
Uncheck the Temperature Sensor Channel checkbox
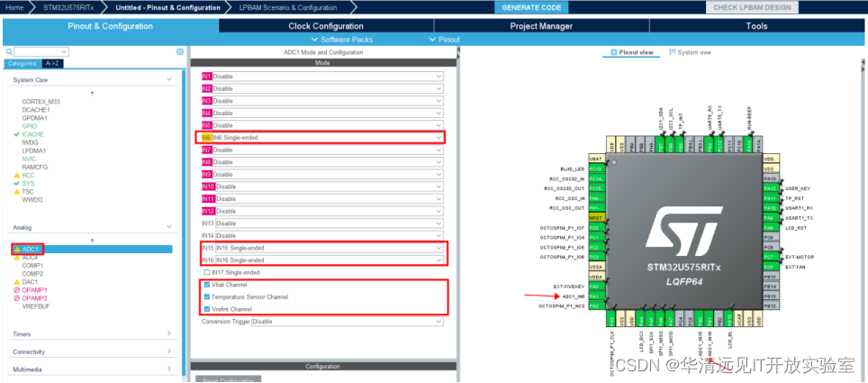pyautogui.click(x=207, y=297)
